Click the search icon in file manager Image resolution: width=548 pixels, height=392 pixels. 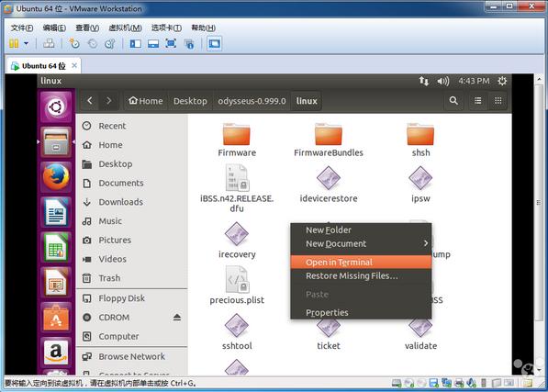coord(453,101)
